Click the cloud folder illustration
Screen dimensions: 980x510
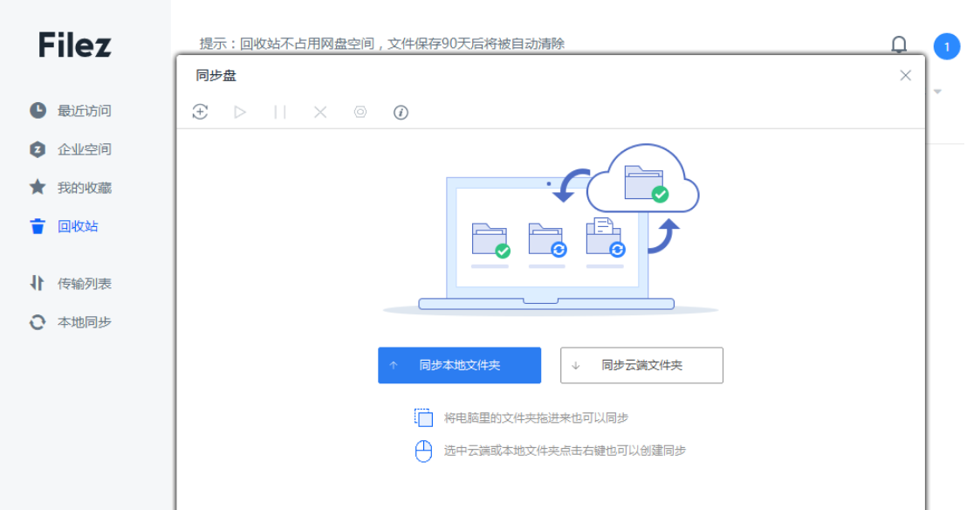coord(643,180)
